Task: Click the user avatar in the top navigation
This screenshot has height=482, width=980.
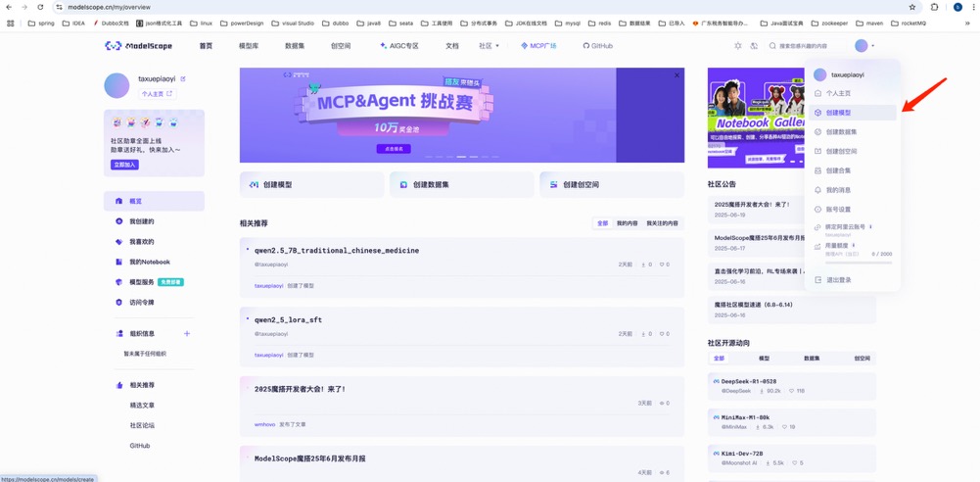Action: 862,46
